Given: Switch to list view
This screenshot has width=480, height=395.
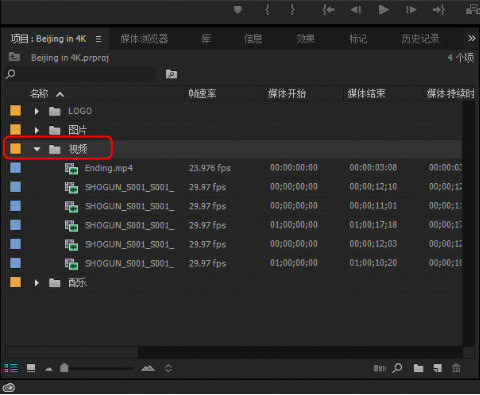Looking at the screenshot, I should click(11, 368).
